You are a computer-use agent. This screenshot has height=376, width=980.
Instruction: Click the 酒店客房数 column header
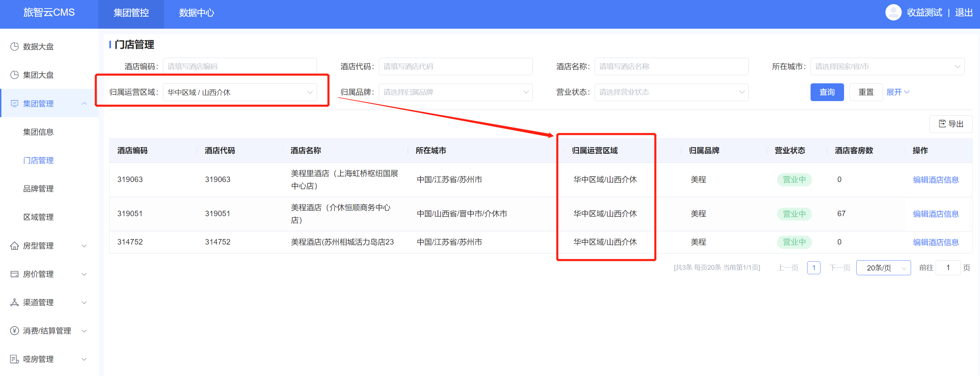coord(854,150)
